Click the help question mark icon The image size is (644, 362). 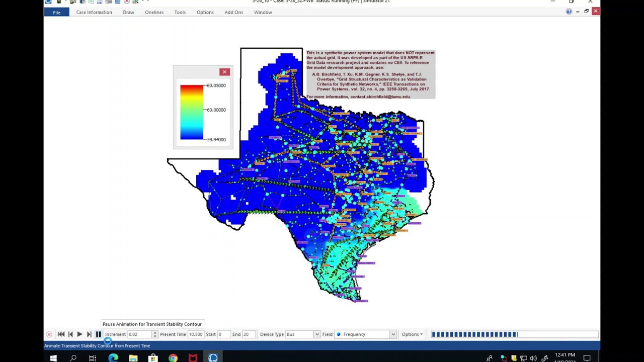tap(569, 12)
